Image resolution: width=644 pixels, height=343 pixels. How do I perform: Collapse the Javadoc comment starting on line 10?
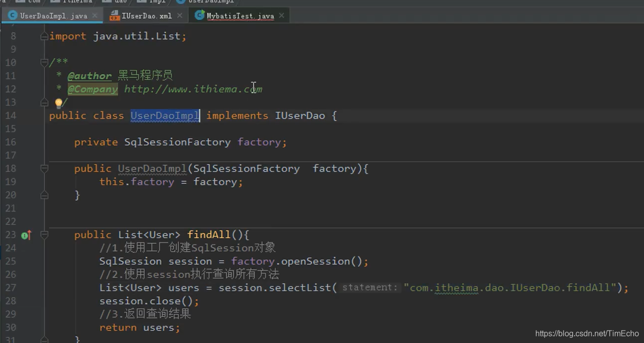coord(44,62)
